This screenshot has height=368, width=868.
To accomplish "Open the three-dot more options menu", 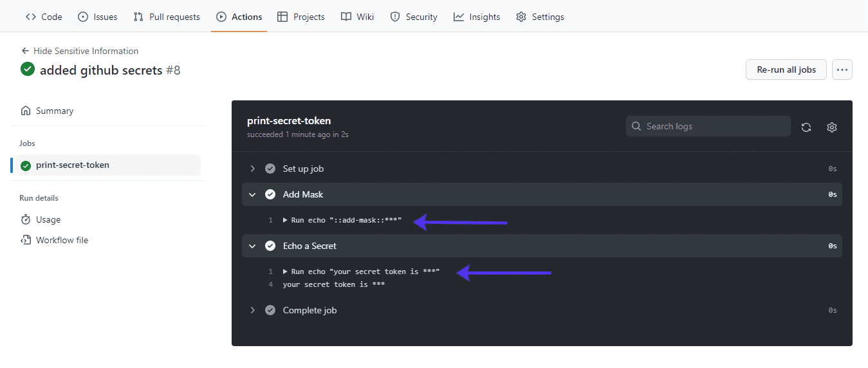I will click(842, 69).
